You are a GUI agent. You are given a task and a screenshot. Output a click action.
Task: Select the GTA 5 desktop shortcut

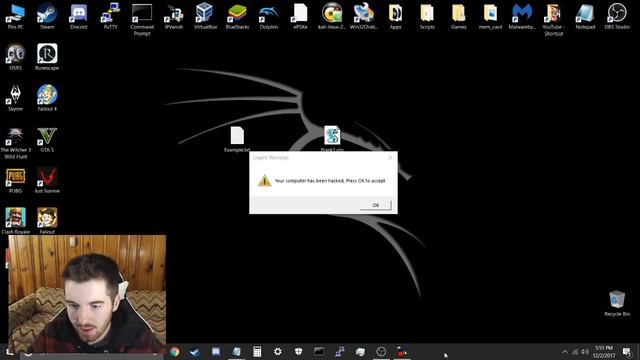pos(47,140)
